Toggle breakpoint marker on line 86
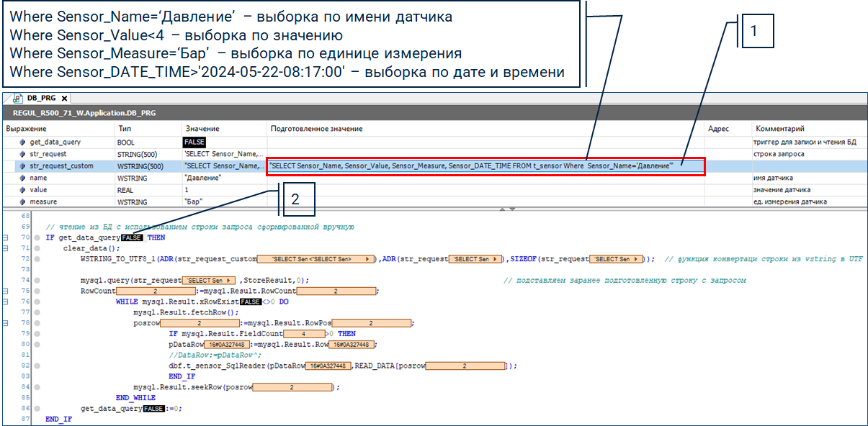This screenshot has height=426, width=868. 36,408
